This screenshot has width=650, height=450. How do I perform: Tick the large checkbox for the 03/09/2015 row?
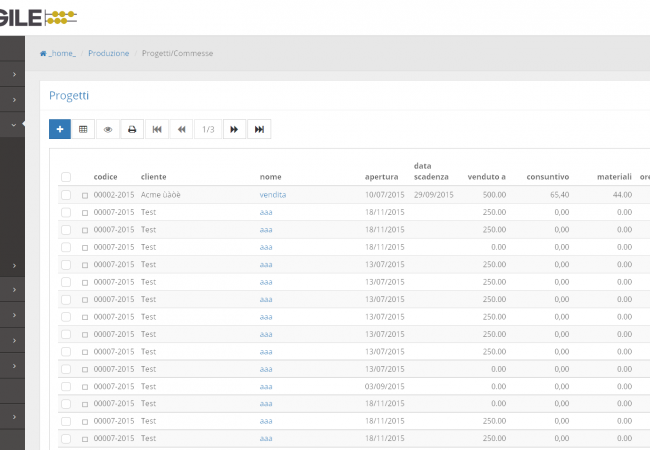click(x=66, y=387)
